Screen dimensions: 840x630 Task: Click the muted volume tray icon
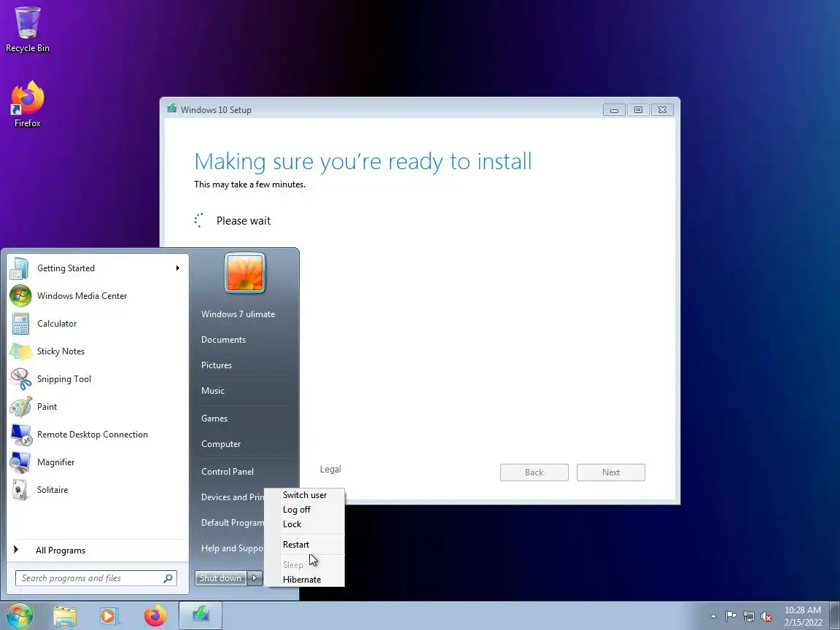(766, 617)
